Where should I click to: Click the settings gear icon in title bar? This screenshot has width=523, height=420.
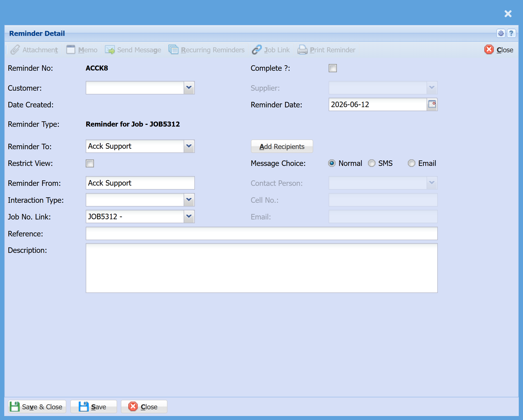pyautogui.click(x=501, y=33)
